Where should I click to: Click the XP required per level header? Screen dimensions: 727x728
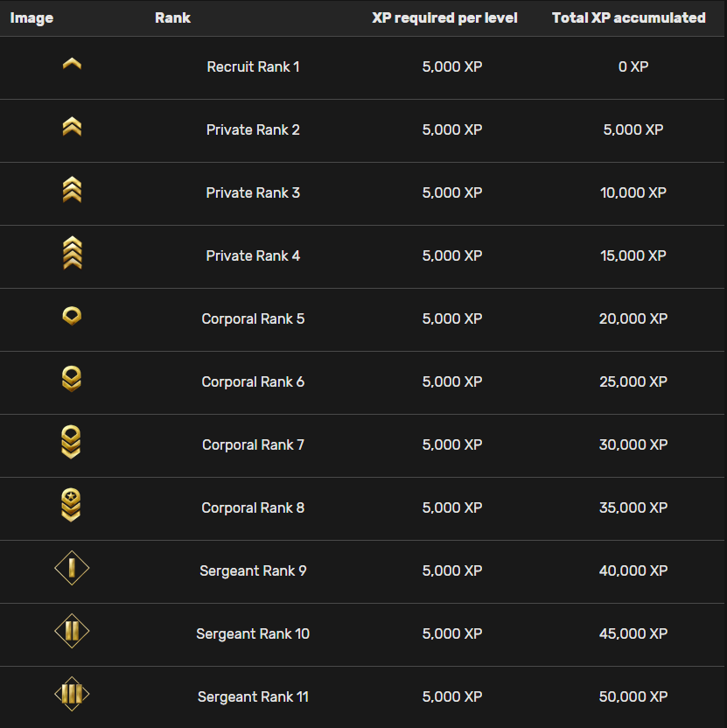click(x=444, y=17)
